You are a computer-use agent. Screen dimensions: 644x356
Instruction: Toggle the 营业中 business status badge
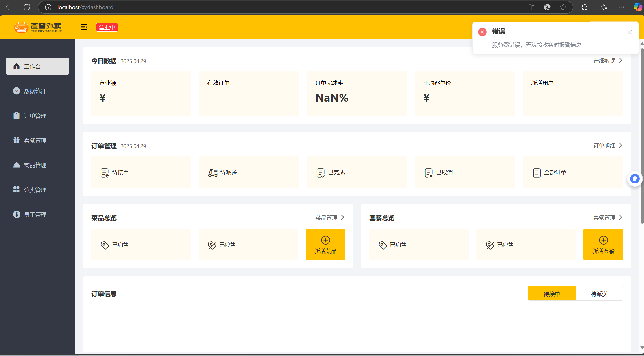107,27
